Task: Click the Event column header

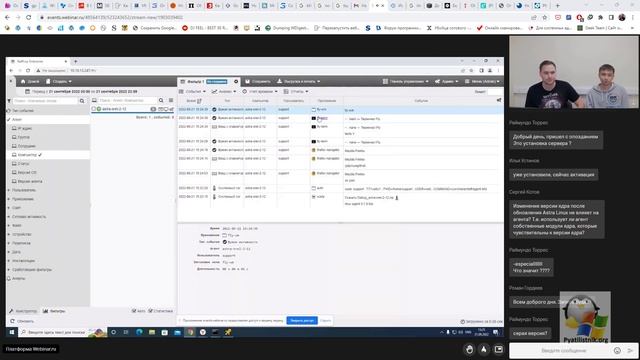Action: tap(421, 100)
